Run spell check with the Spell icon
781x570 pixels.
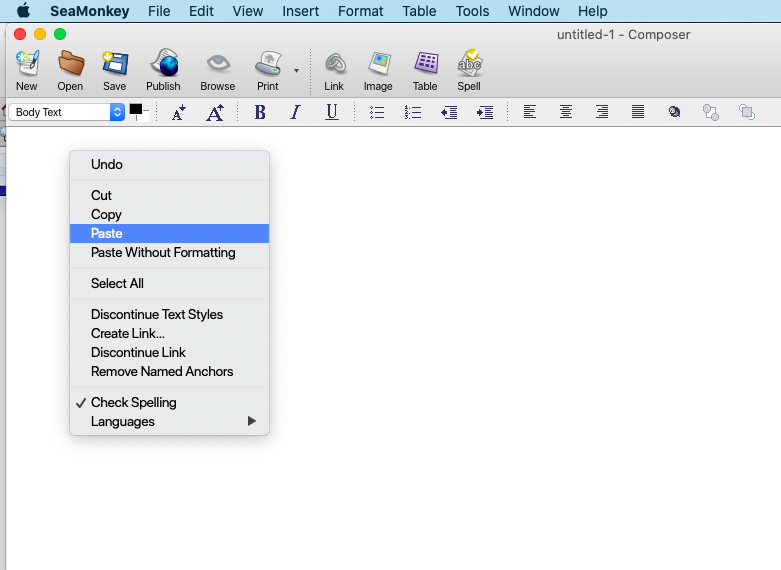click(469, 63)
